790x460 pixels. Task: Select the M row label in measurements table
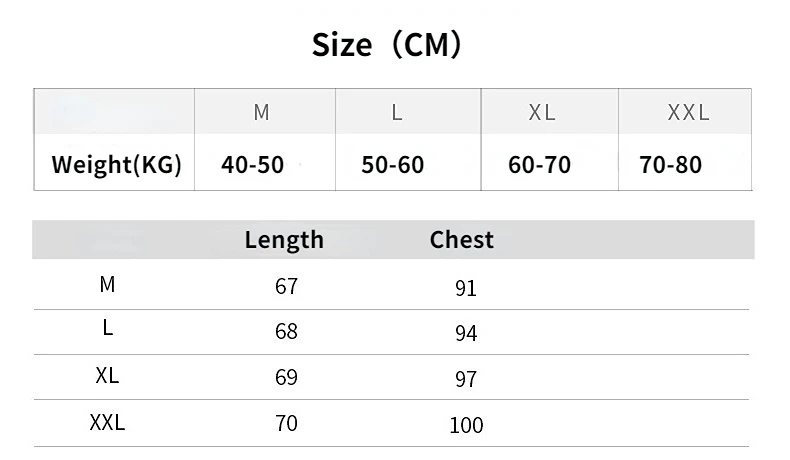tap(107, 285)
